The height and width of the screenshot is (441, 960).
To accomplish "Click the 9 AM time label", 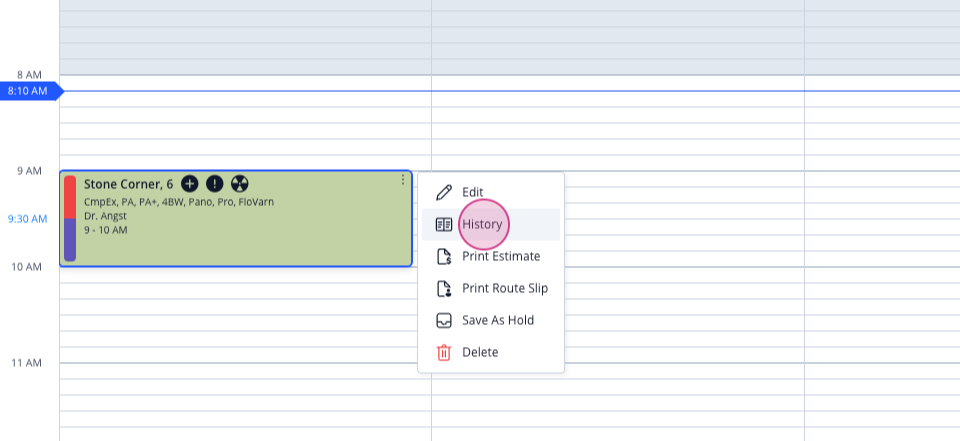I will (29, 170).
